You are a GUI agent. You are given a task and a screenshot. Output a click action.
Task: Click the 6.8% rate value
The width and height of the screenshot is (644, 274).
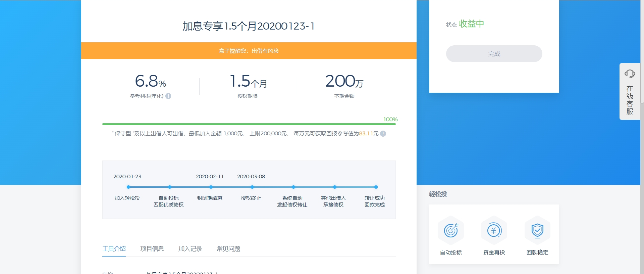pos(151,81)
